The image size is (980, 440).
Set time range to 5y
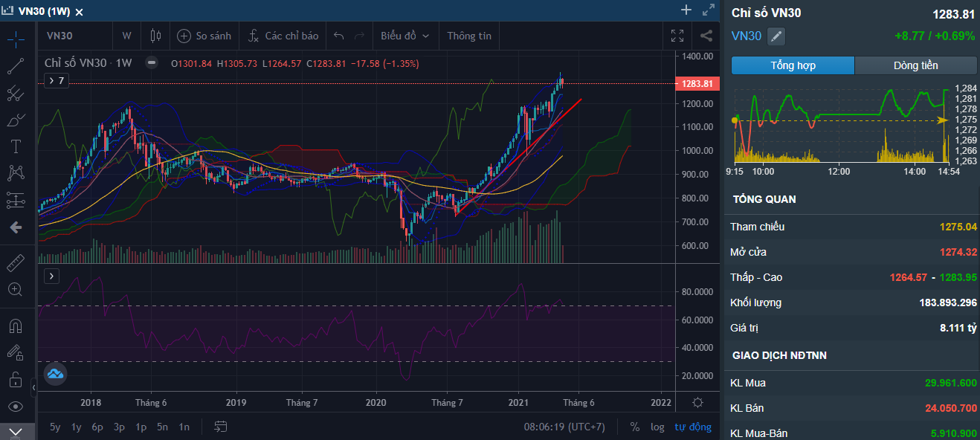tap(55, 427)
